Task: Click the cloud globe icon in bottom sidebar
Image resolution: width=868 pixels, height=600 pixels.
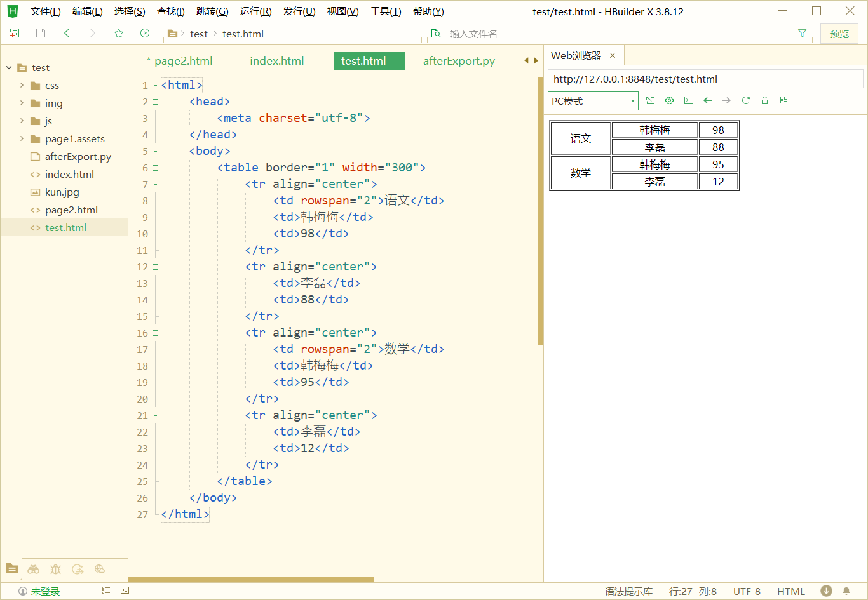Action: pyautogui.click(x=100, y=569)
